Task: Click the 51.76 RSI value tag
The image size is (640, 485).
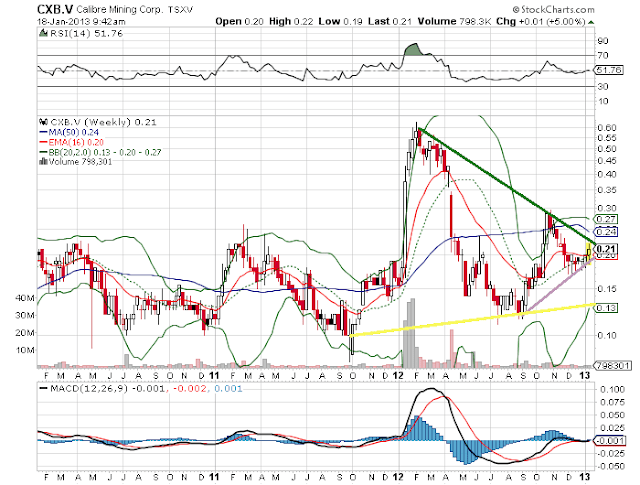Action: pos(609,70)
